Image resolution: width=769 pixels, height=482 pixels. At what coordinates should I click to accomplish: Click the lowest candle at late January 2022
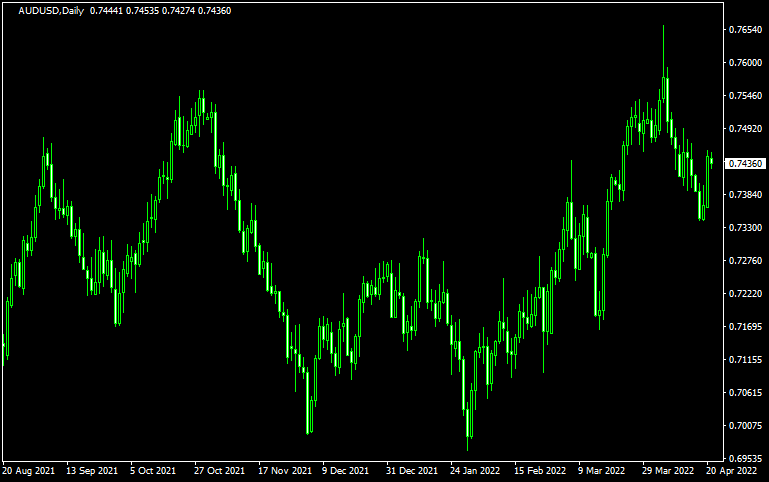(467, 427)
